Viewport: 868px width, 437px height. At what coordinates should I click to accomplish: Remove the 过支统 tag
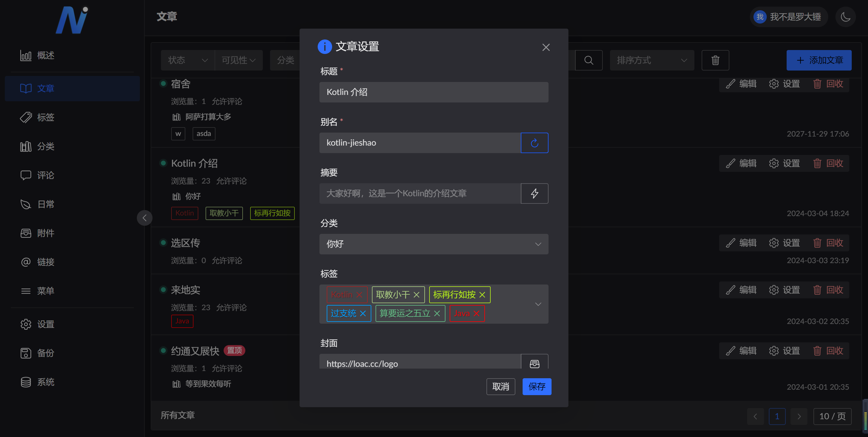pyautogui.click(x=363, y=313)
